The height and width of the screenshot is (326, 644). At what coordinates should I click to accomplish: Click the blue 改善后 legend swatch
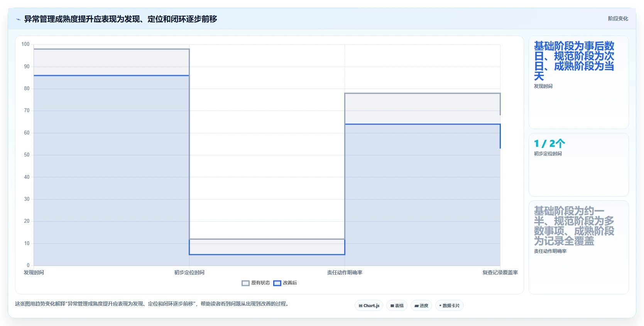(277, 283)
